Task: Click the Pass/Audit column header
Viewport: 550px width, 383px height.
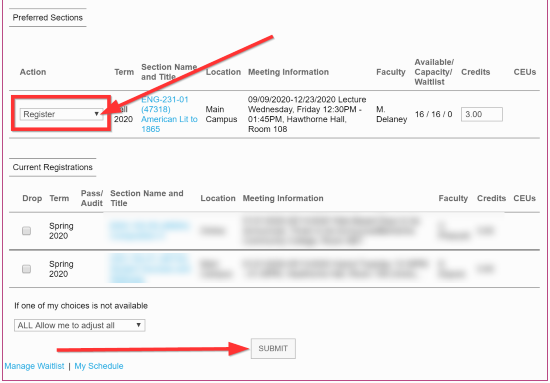Action: [92, 199]
